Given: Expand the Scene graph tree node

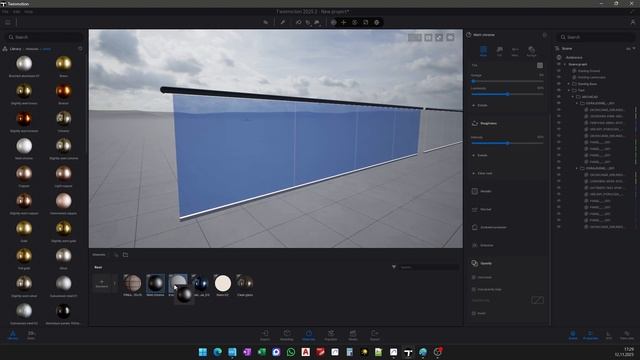Looking at the screenshot, I should (565, 64).
